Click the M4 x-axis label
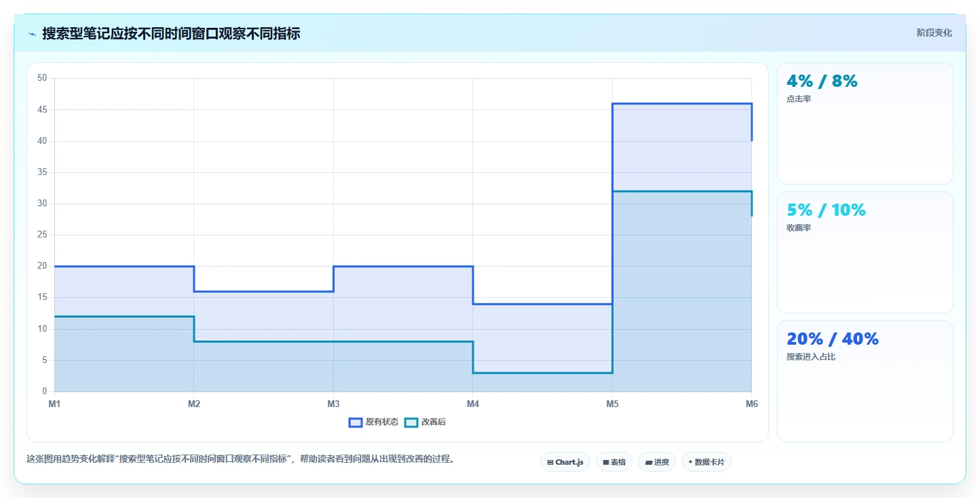 [x=473, y=404]
